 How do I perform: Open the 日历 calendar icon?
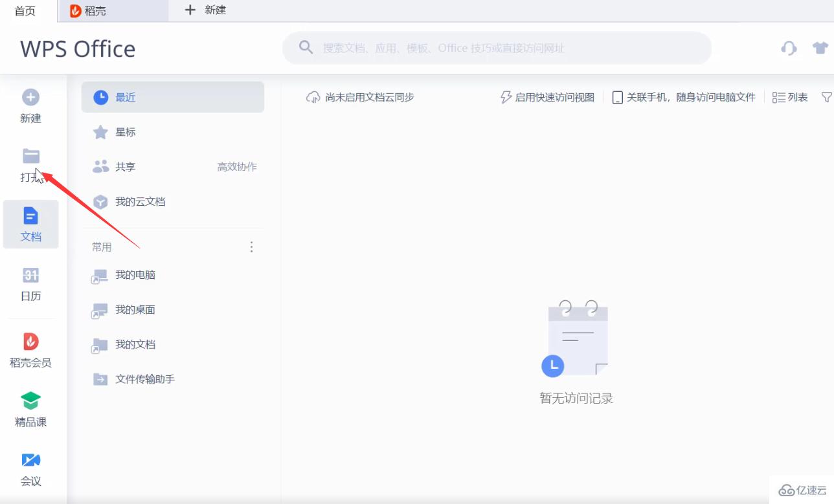tap(30, 275)
